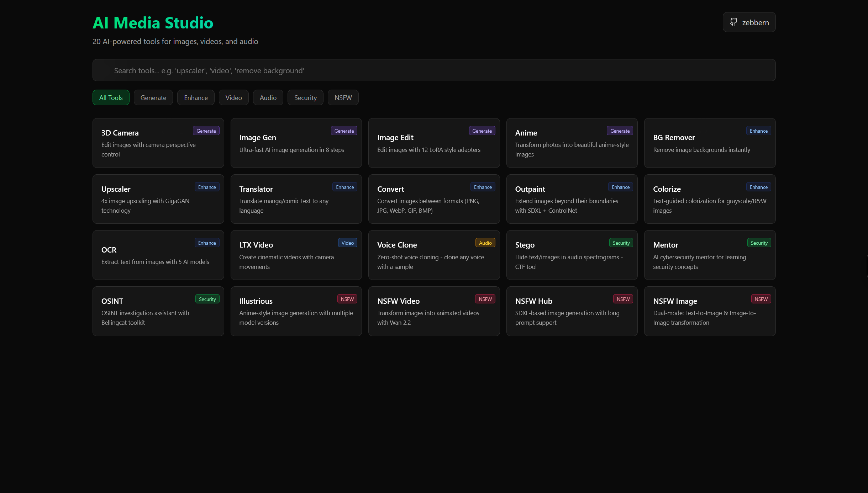The image size is (868, 493).
Task: Click the AI Media Studio title
Action: [x=153, y=23]
